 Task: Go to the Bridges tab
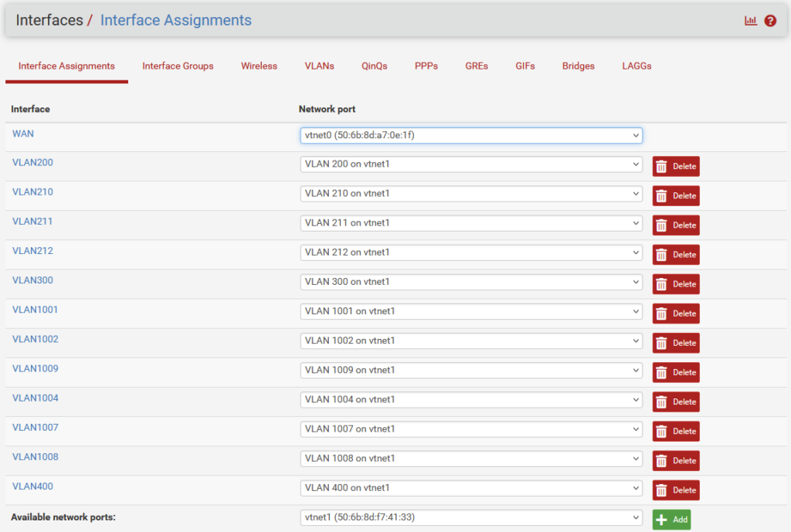578,66
